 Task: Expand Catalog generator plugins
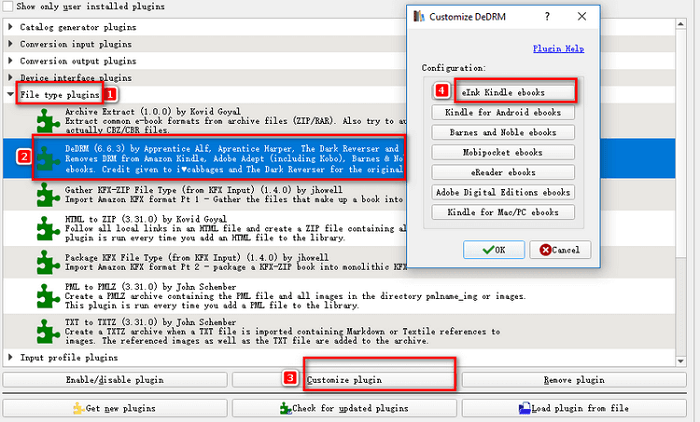[x=10, y=27]
